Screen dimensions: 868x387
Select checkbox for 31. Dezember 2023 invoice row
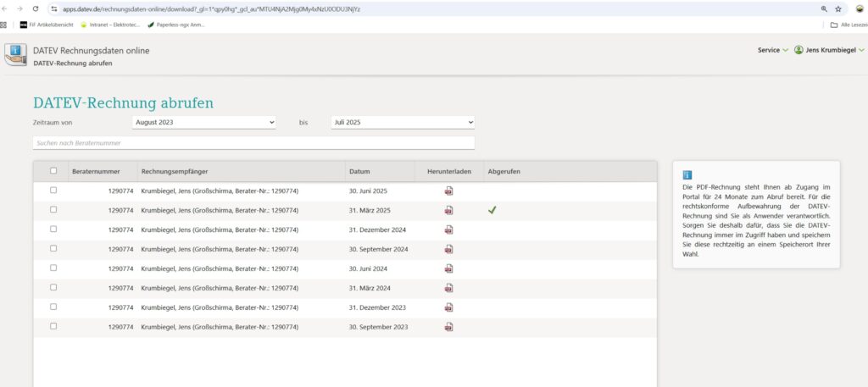click(x=53, y=307)
